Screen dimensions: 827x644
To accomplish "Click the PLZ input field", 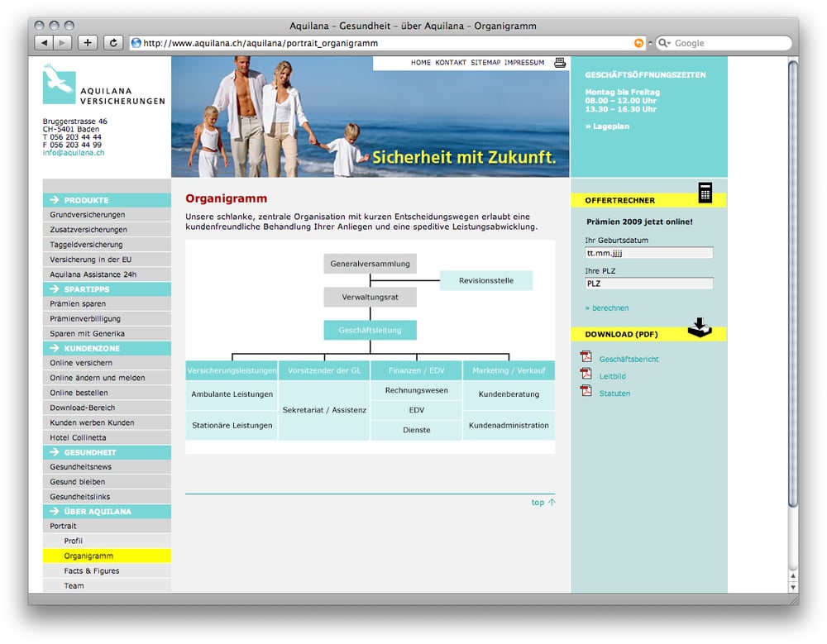I will tap(648, 284).
